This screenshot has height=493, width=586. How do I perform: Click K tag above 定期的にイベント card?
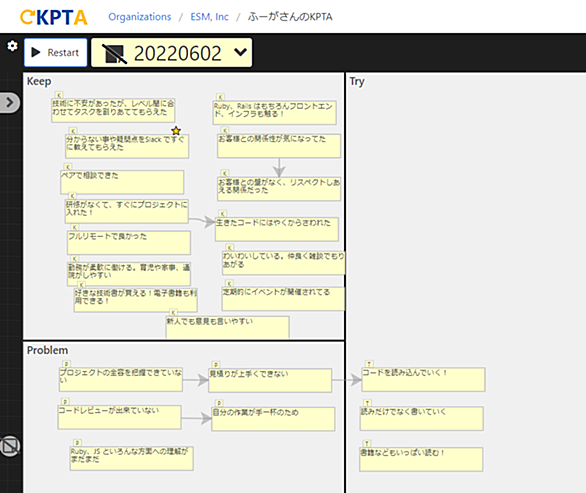(x=229, y=283)
